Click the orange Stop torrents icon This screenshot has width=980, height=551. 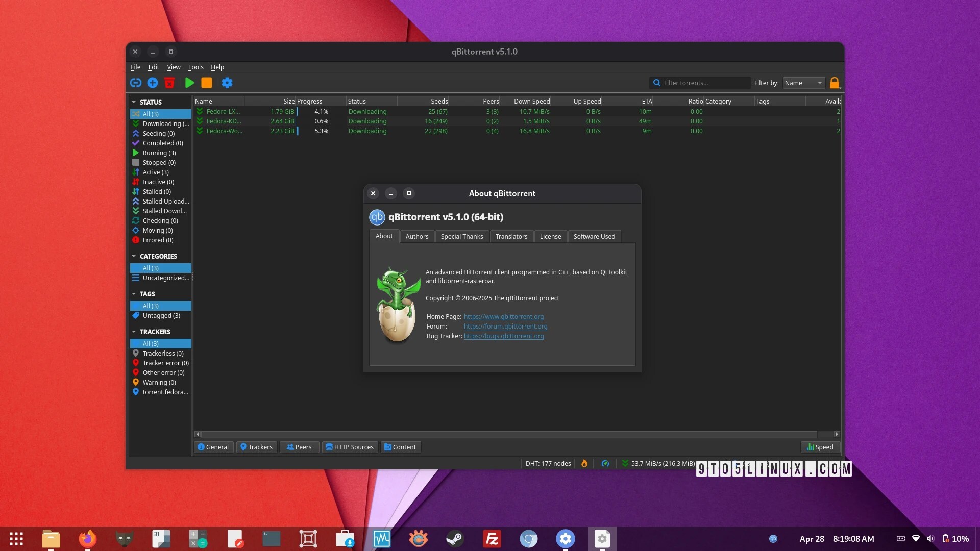pyautogui.click(x=207, y=83)
